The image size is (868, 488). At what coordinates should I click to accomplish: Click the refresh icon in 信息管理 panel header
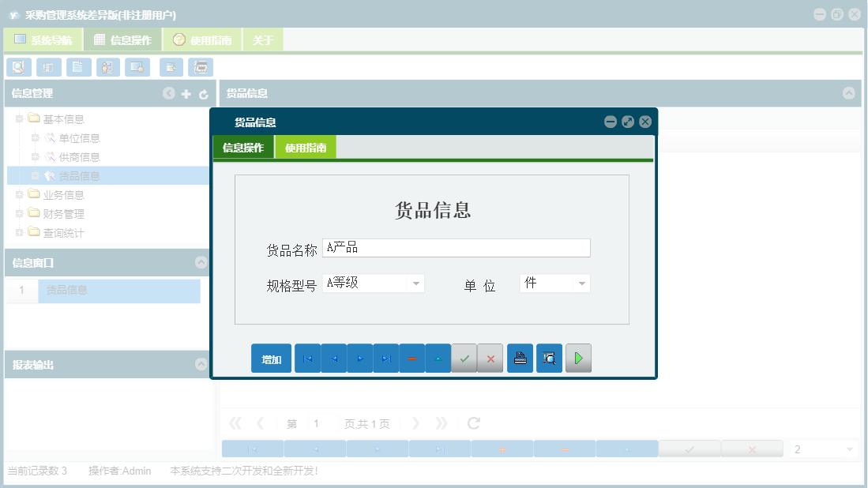204,93
